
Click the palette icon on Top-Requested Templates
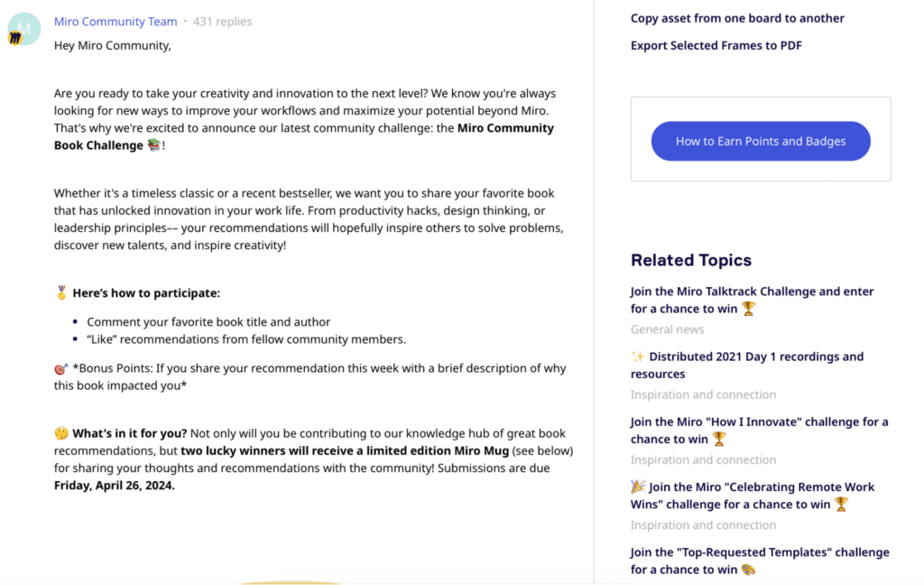tap(748, 570)
